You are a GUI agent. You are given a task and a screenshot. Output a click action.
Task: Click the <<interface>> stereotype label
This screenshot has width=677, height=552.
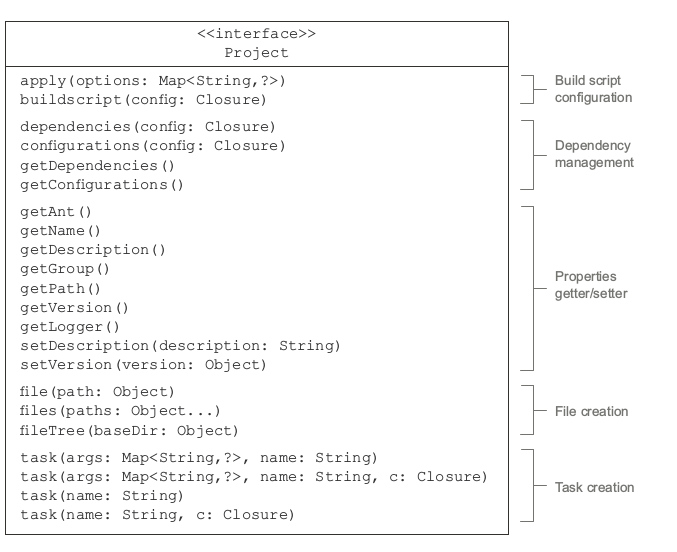click(257, 34)
